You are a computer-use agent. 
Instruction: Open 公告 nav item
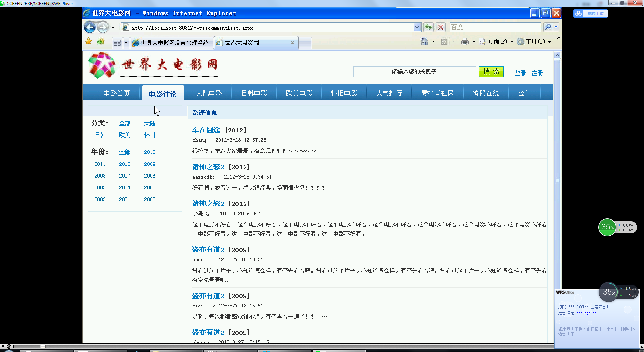coord(525,93)
